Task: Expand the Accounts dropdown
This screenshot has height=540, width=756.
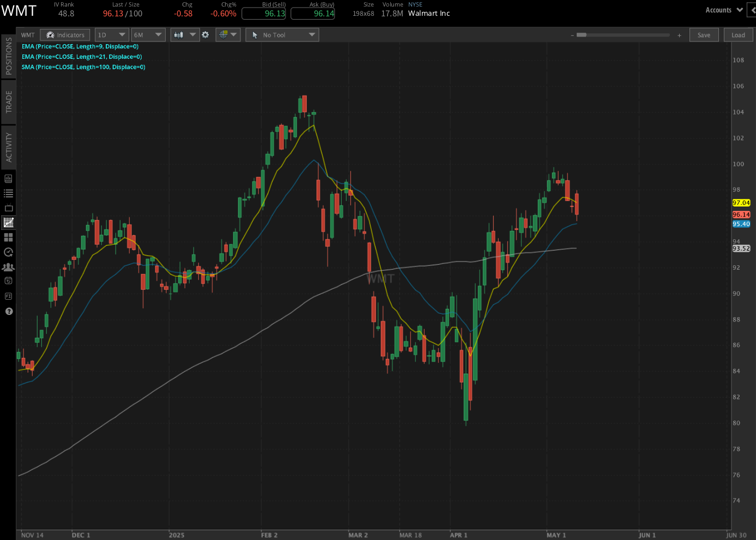Action: 724,10
